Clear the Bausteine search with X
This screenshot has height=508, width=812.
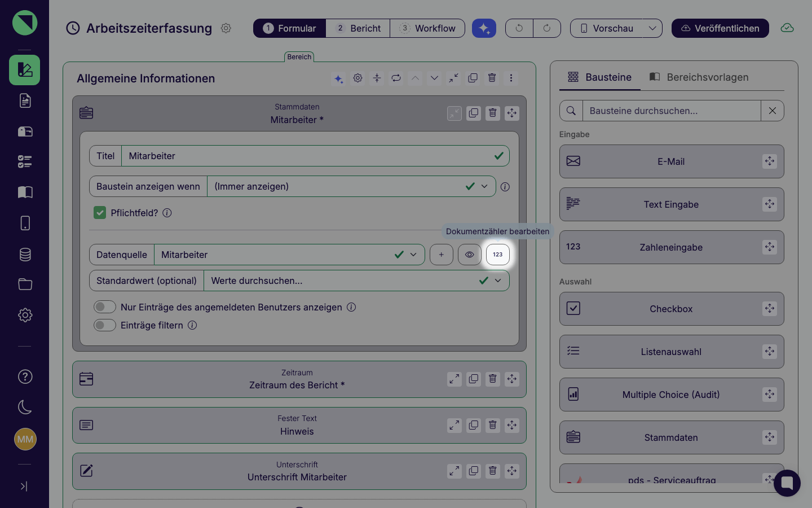(x=773, y=111)
